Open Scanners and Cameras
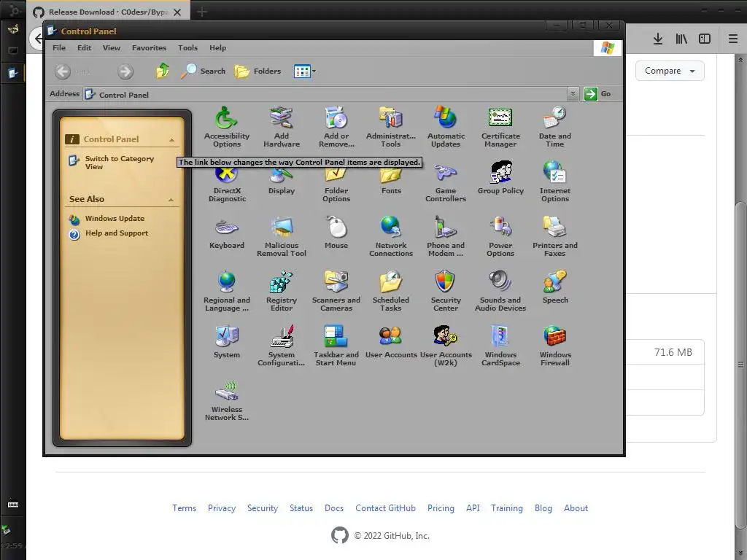This screenshot has height=560, width=747. coord(336,292)
